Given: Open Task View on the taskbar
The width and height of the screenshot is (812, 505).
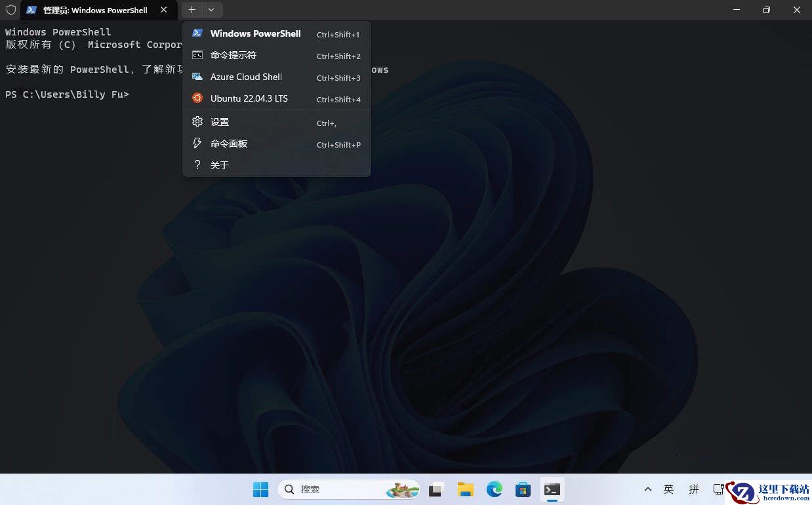Looking at the screenshot, I should pyautogui.click(x=437, y=489).
